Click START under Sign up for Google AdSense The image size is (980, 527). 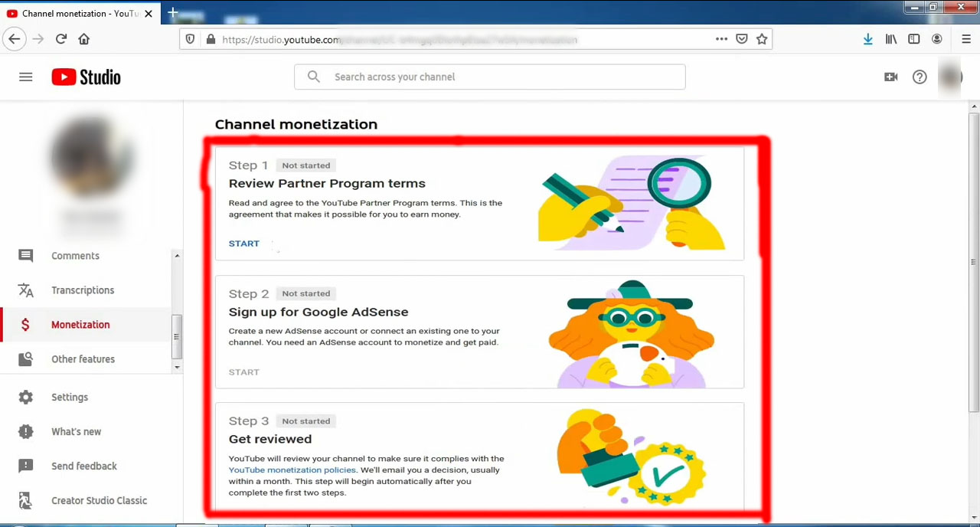click(x=243, y=372)
